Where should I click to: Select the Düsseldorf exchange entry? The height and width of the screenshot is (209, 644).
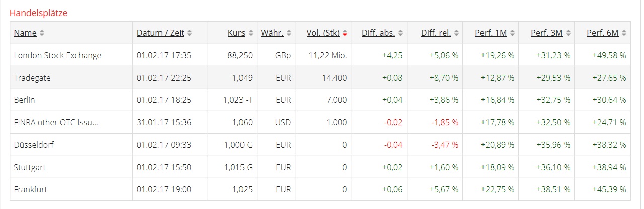click(x=34, y=145)
